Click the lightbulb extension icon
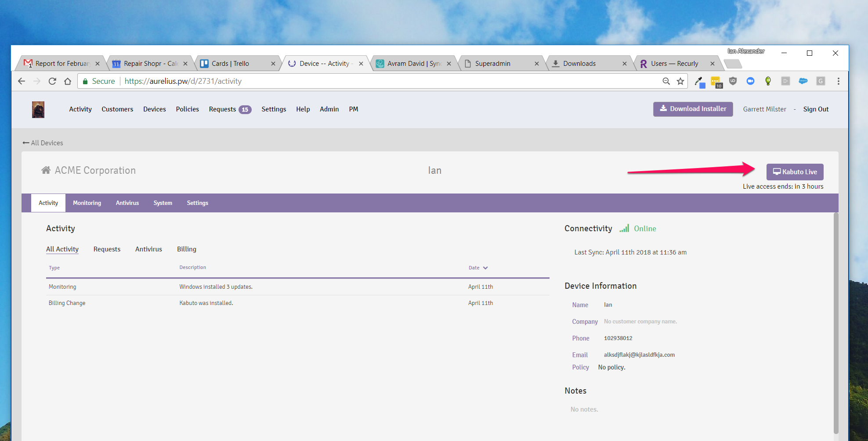The height and width of the screenshot is (441, 868). [x=768, y=81]
